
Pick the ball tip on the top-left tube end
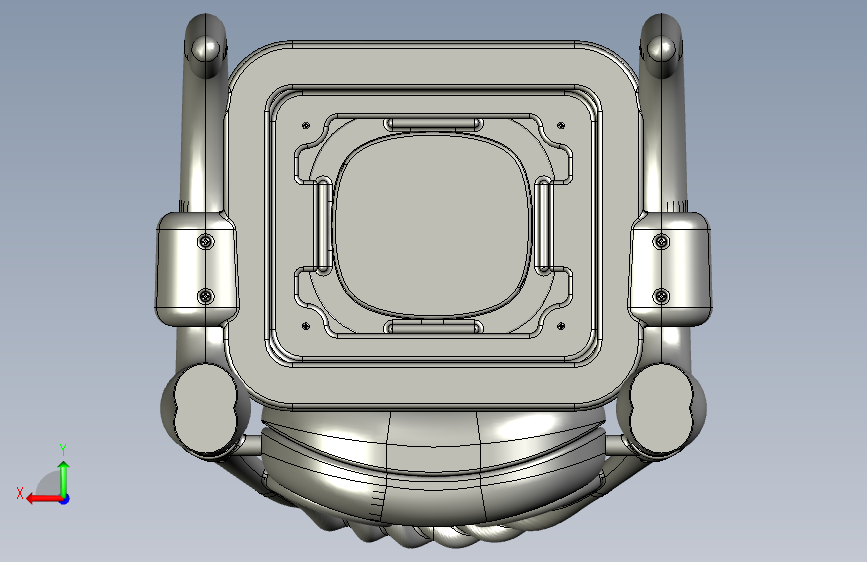point(206,49)
